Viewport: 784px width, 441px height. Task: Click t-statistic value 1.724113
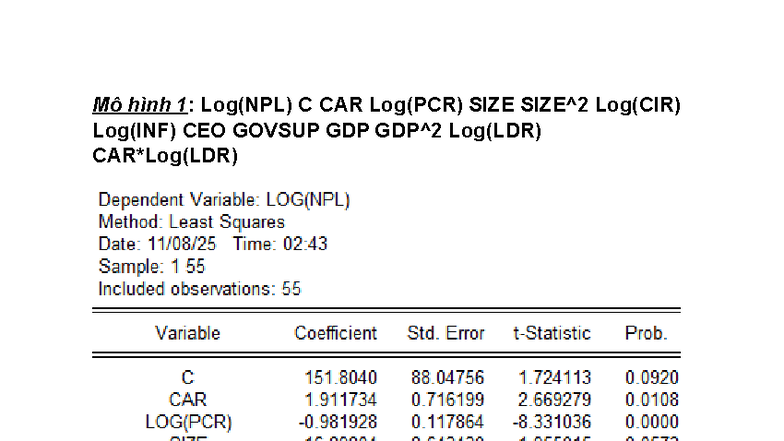[x=555, y=378]
